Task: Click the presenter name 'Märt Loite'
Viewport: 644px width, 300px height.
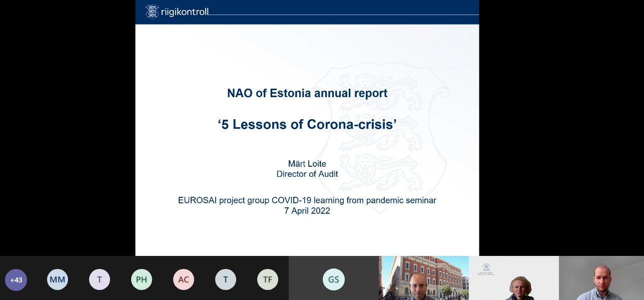Action: tap(307, 164)
